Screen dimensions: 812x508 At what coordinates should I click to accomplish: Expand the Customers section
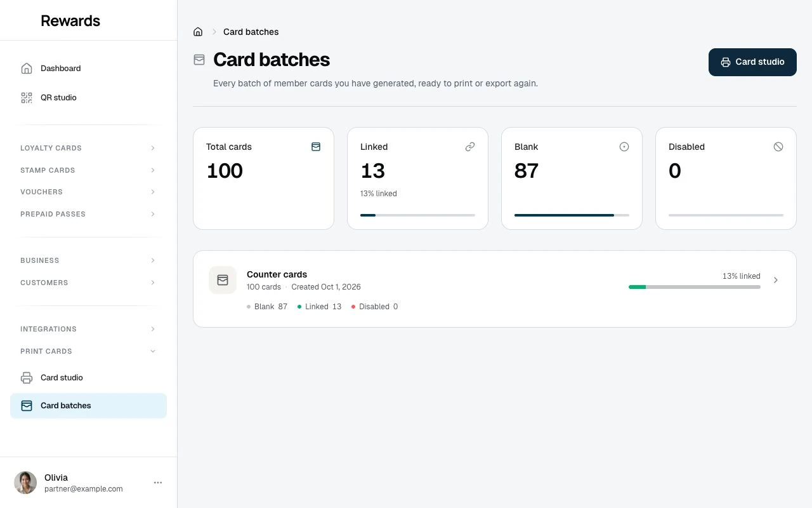(x=88, y=283)
